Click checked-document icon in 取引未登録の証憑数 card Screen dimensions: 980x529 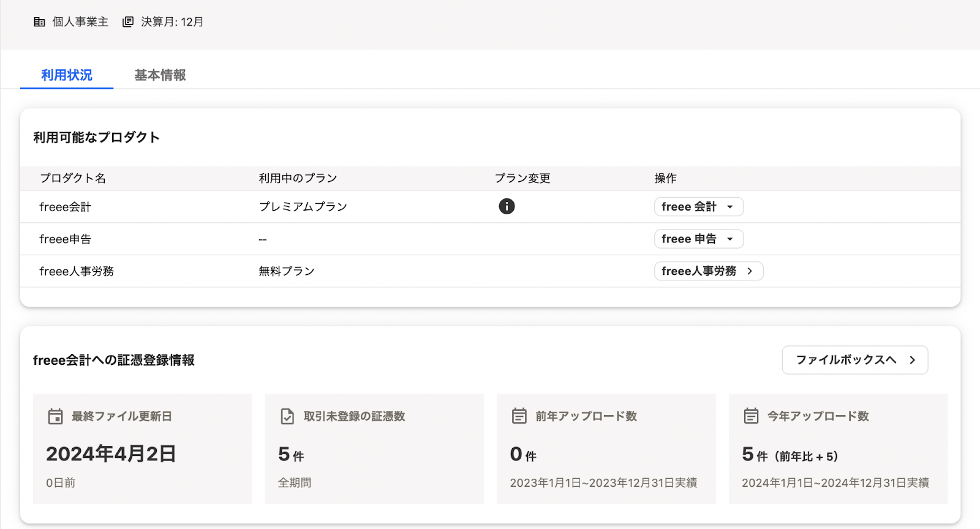tap(287, 416)
